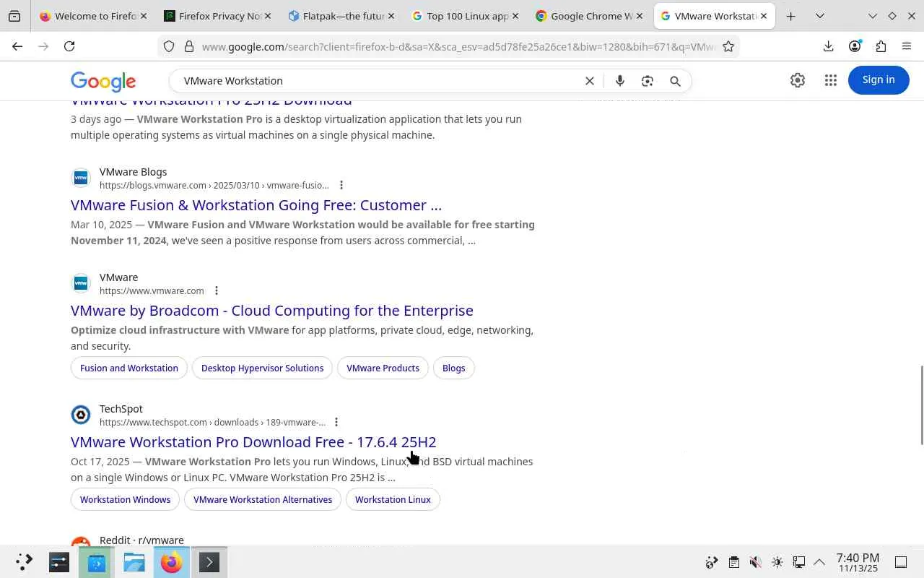
Task: Open the clipboard tray icon
Action: [x=733, y=562]
